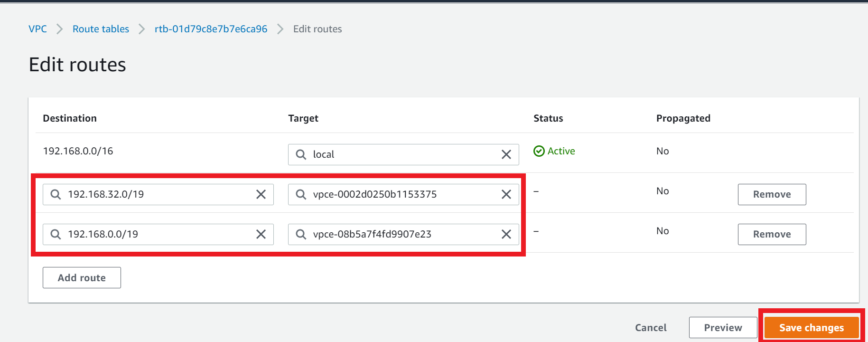Open the VPC breadcrumb link
The width and height of the screenshot is (868, 342).
click(x=37, y=29)
